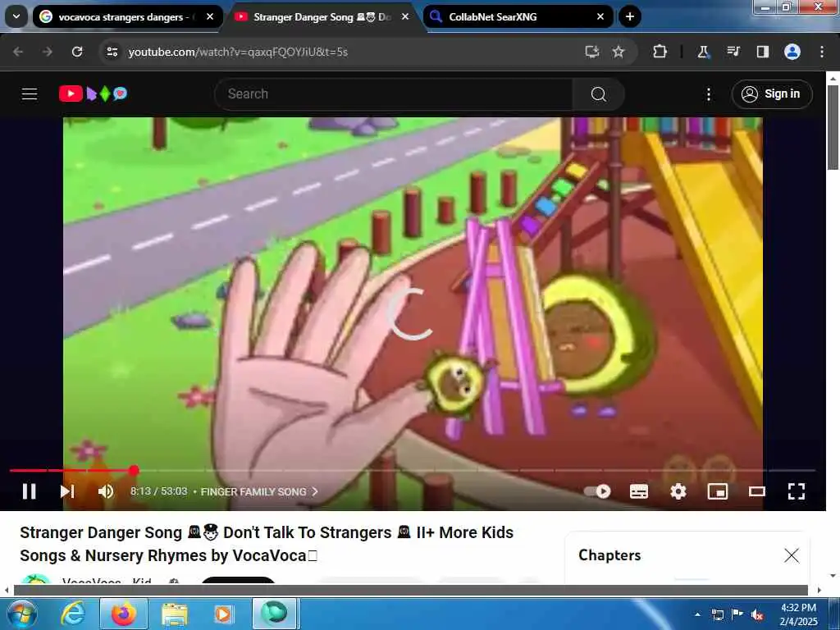The width and height of the screenshot is (840, 630).
Task: Open a new browser tab
Action: (630, 16)
